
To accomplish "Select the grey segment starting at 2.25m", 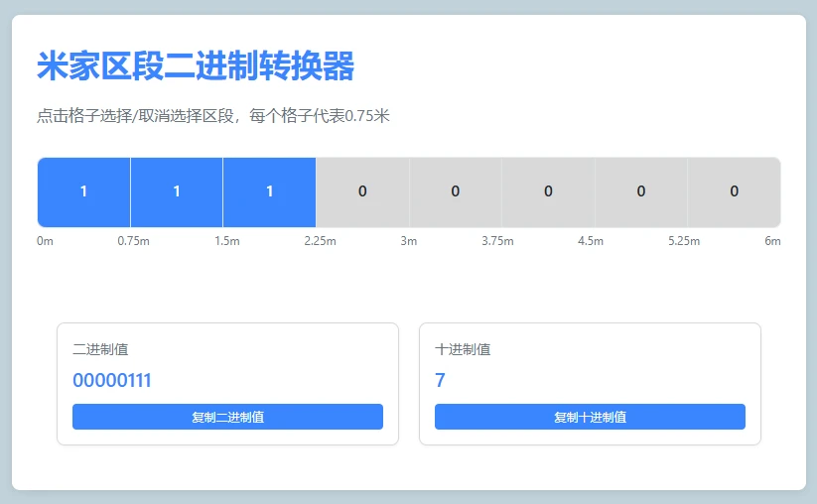I will (362, 192).
